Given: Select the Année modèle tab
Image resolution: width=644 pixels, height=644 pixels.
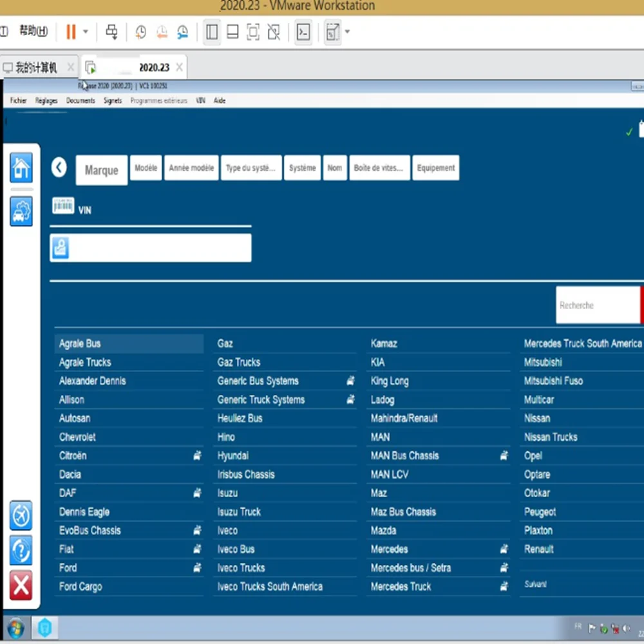Looking at the screenshot, I should click(x=191, y=168).
